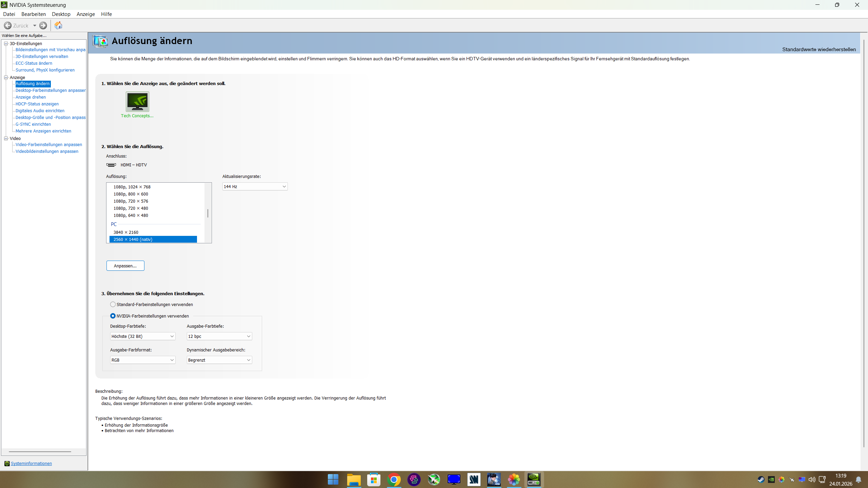Open the Systeminformationen link

(x=31, y=463)
